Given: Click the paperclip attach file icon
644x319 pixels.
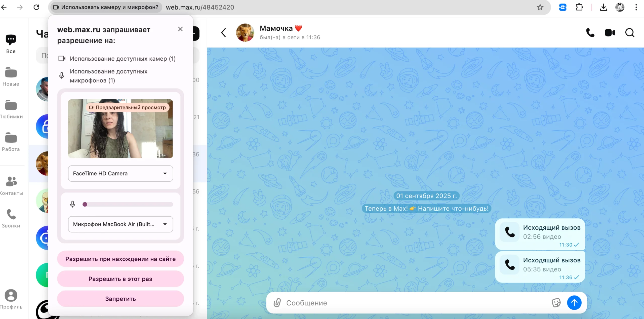Looking at the screenshot, I should pos(277,303).
